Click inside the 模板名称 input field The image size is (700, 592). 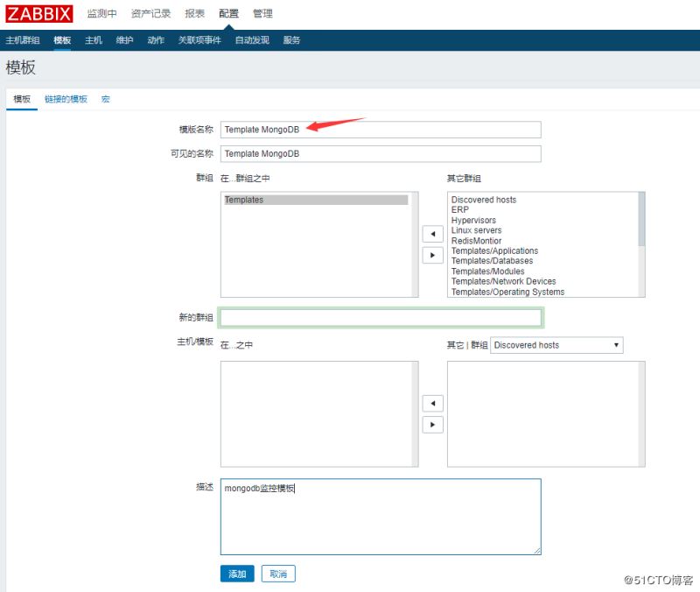[x=381, y=128]
